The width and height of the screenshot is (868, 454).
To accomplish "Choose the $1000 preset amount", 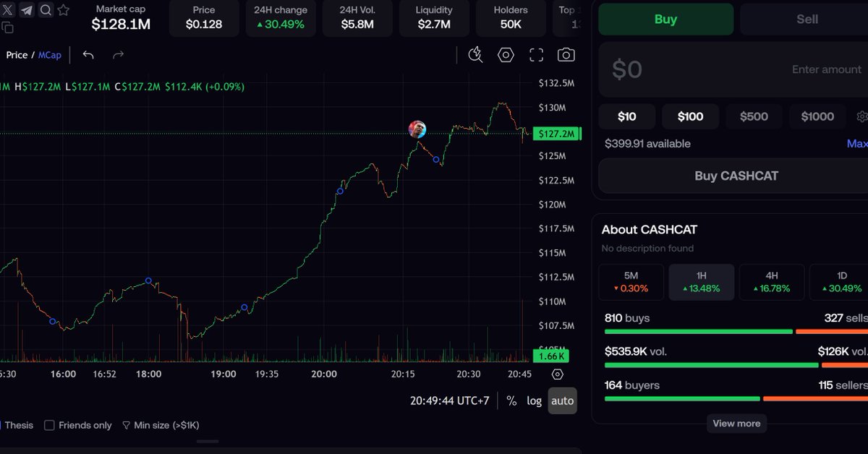I will point(817,116).
